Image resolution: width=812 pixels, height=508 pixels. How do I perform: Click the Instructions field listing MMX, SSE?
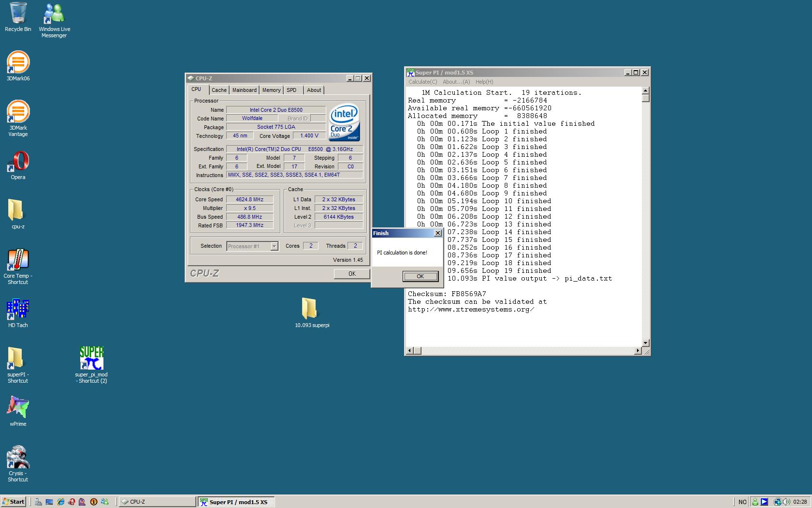tap(295, 175)
